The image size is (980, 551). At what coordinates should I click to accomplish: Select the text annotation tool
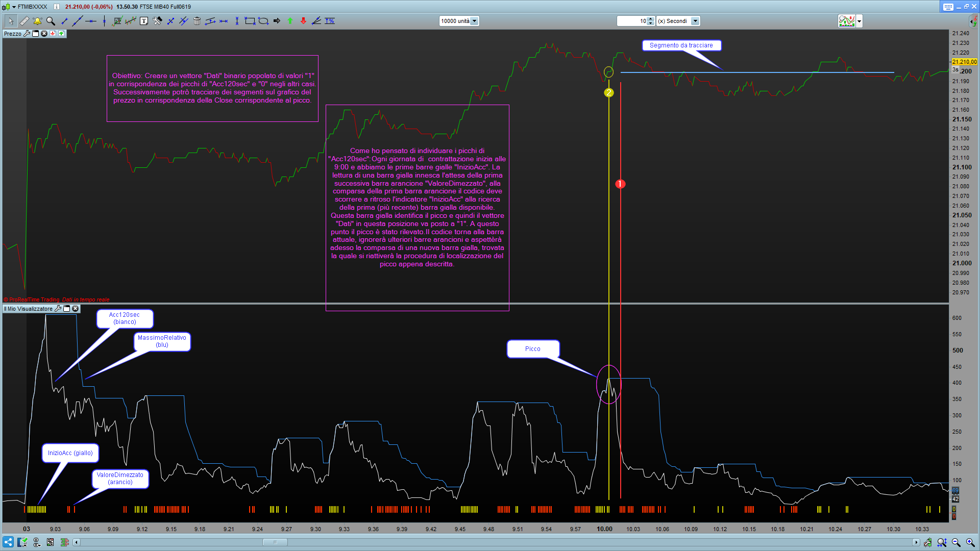click(x=144, y=21)
